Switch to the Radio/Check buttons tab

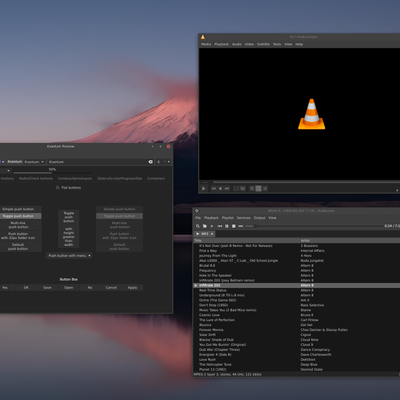(x=36, y=178)
